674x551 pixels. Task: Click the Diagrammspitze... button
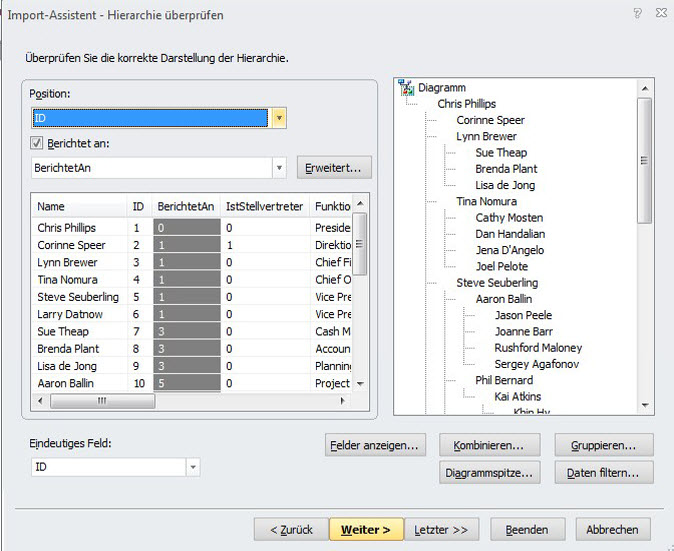[489, 472]
